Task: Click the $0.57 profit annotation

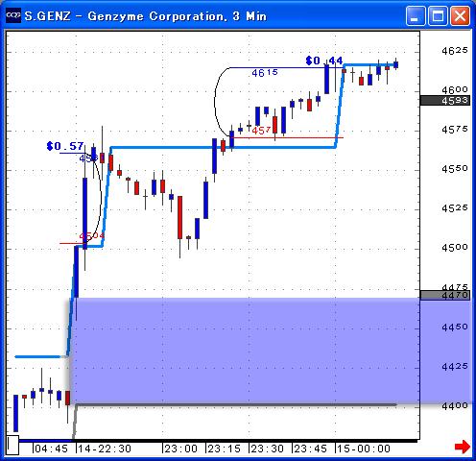Action: 65,146
